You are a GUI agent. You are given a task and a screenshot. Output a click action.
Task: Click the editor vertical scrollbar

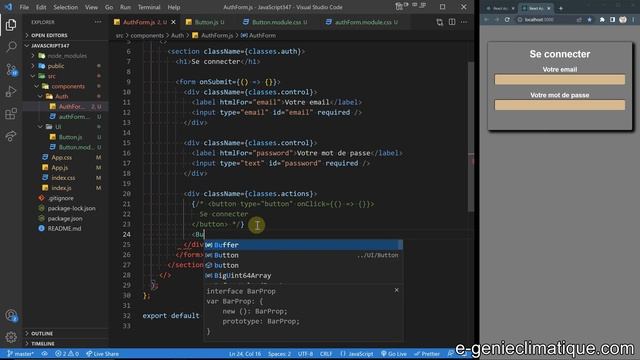click(471, 137)
